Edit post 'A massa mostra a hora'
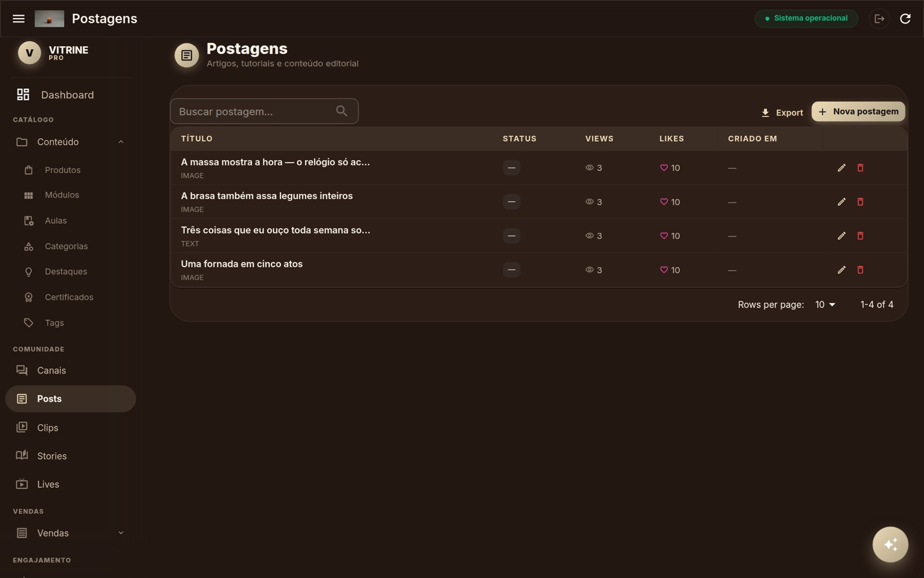924x578 pixels. coord(841,168)
